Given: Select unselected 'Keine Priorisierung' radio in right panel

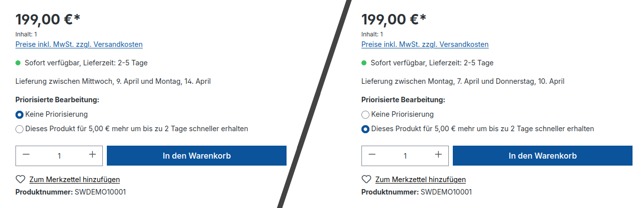Looking at the screenshot, I should click(365, 114).
